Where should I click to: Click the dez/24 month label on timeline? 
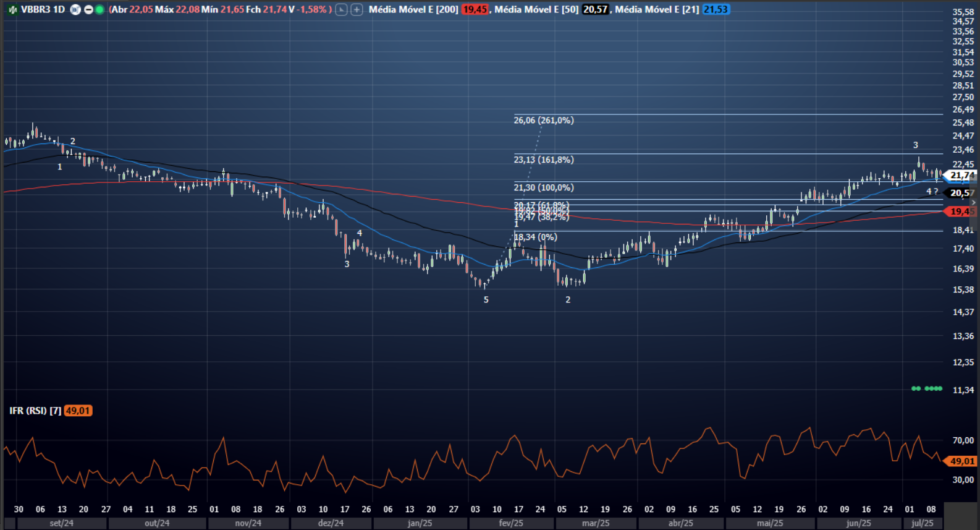click(331, 523)
